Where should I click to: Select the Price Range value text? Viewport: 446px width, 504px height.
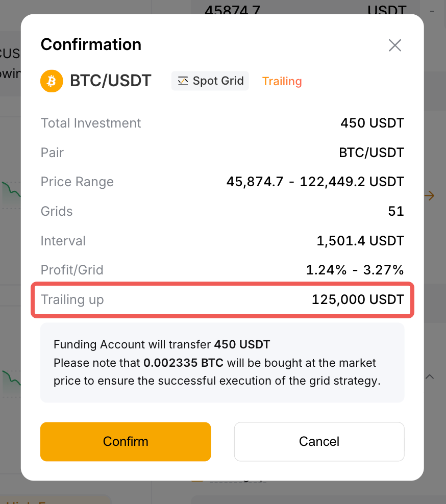click(x=315, y=182)
